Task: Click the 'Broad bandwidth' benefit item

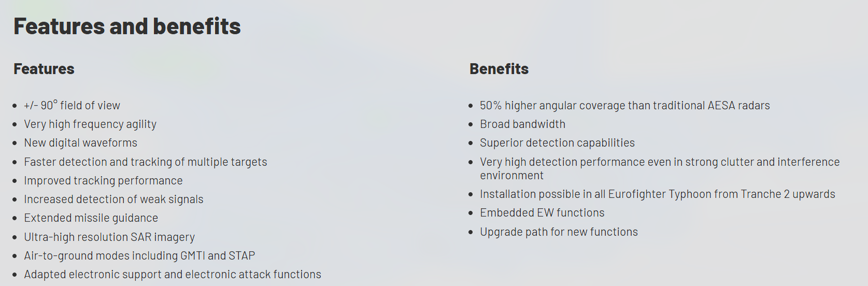Action: click(523, 124)
